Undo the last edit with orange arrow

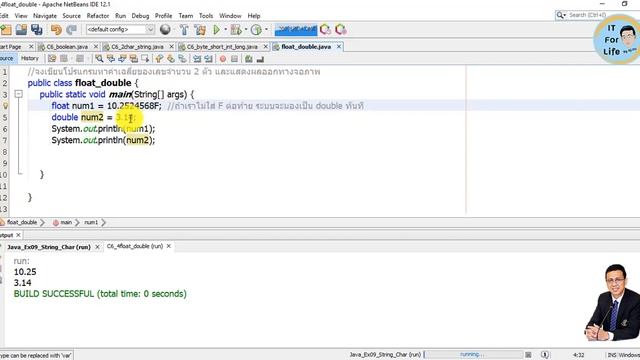pos(56,29)
